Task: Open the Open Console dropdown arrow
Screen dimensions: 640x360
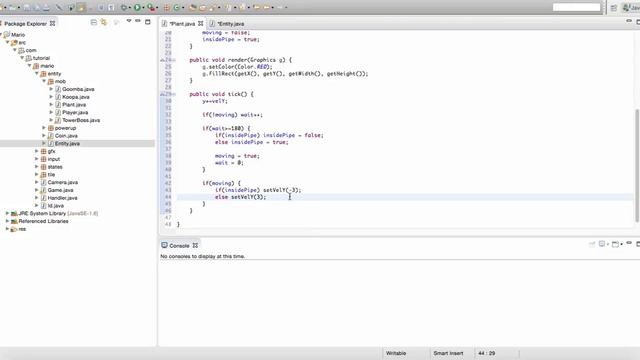Action: (621, 244)
